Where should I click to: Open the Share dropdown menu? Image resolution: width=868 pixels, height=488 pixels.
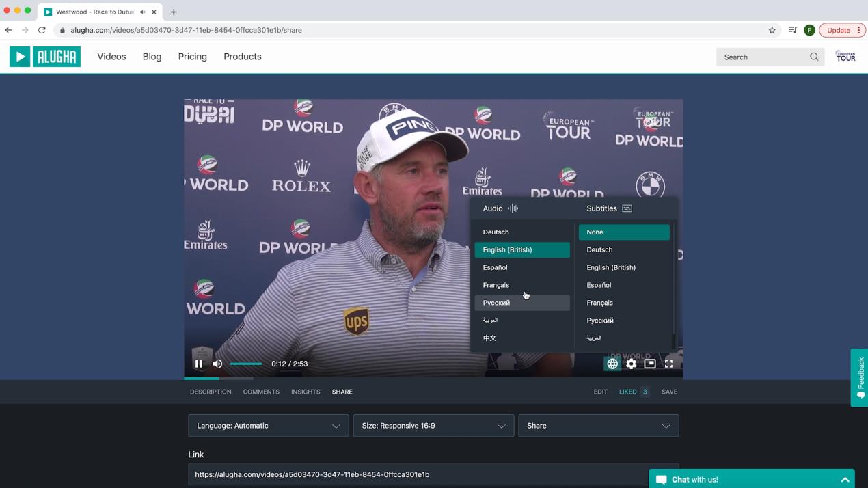click(598, 426)
